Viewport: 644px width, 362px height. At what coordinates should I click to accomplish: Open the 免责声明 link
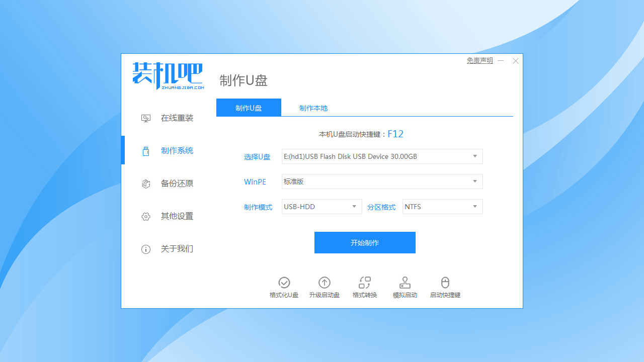coord(479,61)
